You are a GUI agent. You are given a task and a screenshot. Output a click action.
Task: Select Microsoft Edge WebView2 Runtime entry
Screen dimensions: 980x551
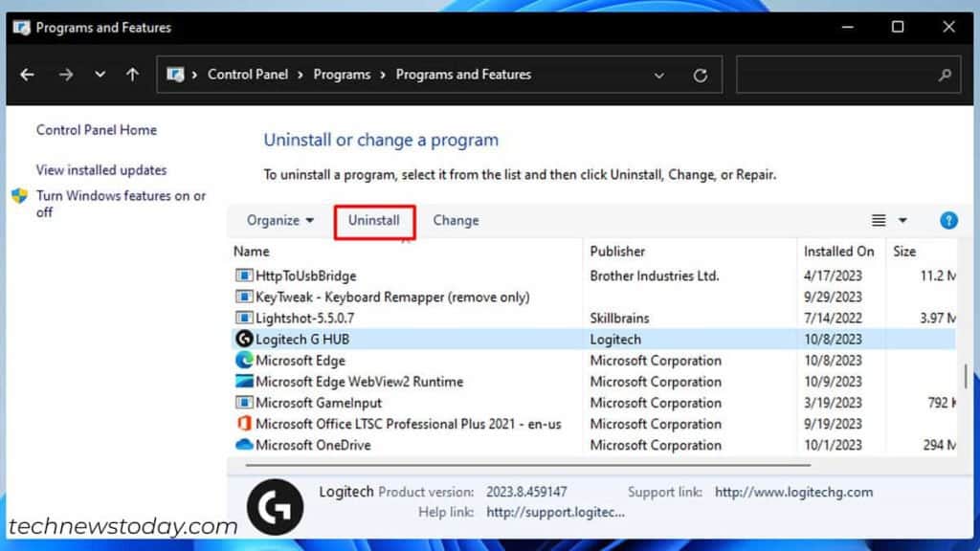[x=360, y=382]
